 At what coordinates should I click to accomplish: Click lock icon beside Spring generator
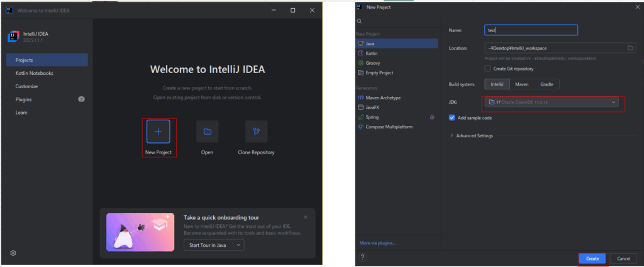(x=432, y=117)
